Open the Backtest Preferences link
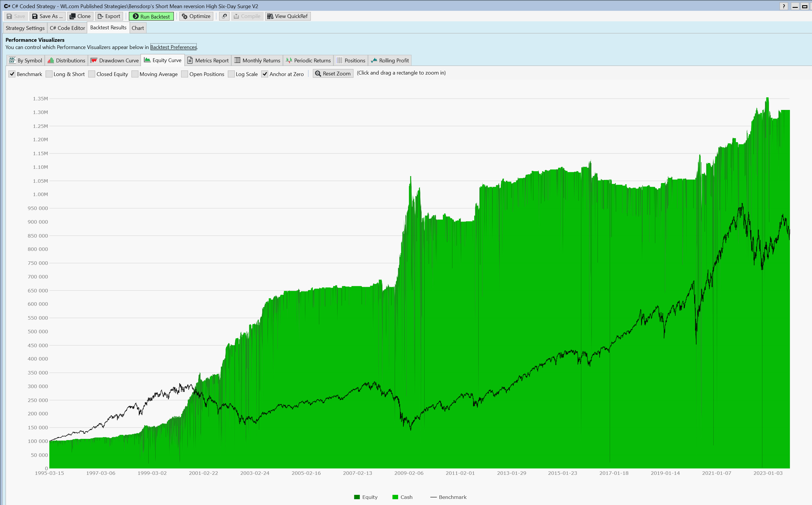812x505 pixels. pyautogui.click(x=174, y=47)
